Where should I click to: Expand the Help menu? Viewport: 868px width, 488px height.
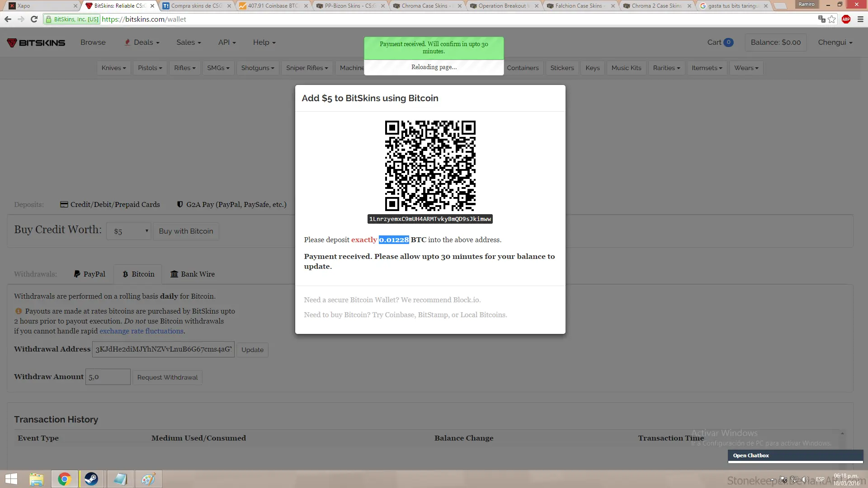point(264,42)
